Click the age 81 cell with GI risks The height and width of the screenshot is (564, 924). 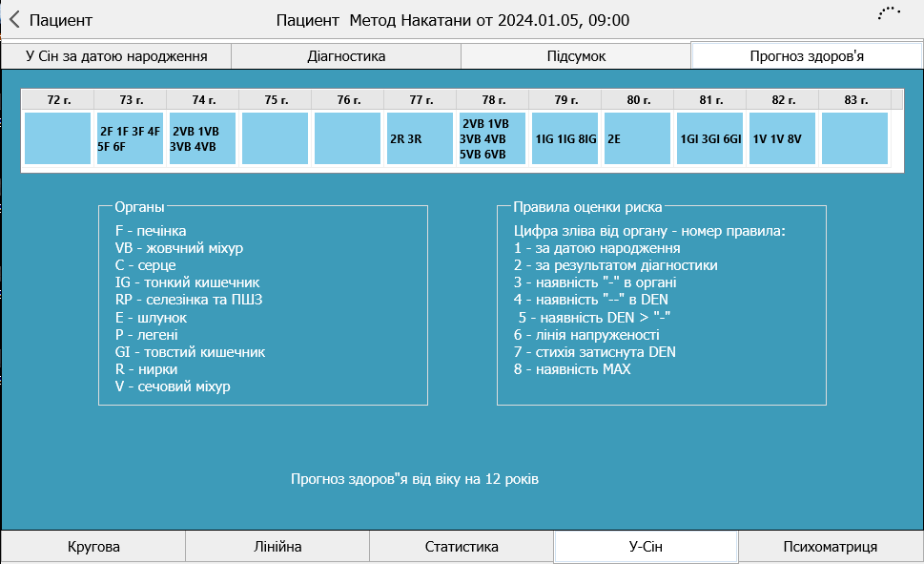pyautogui.click(x=709, y=138)
